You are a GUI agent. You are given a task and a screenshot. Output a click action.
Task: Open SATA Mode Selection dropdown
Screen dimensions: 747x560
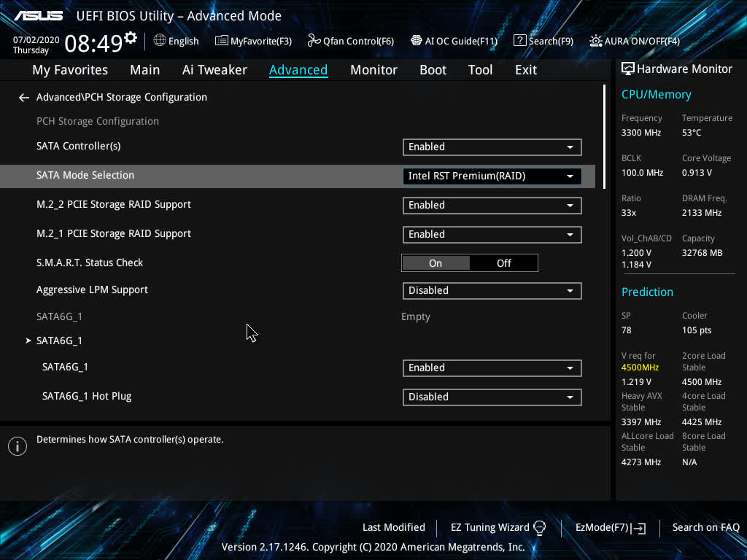click(492, 176)
